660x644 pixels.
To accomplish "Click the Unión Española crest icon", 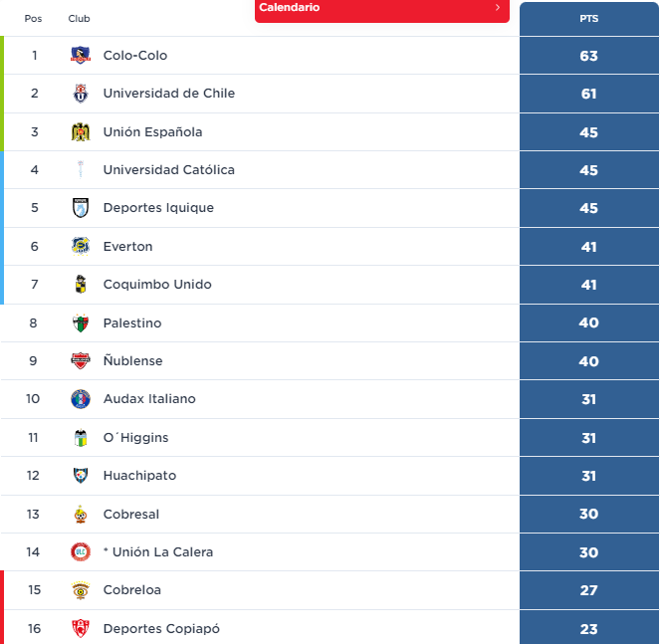I will coord(81,132).
